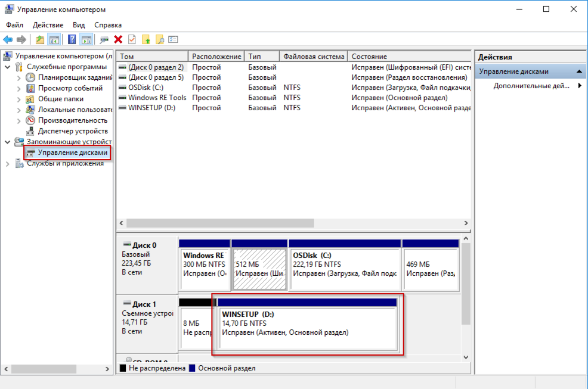Sort volumes by Файловая система column header
This screenshot has width=588, height=389.
point(314,57)
